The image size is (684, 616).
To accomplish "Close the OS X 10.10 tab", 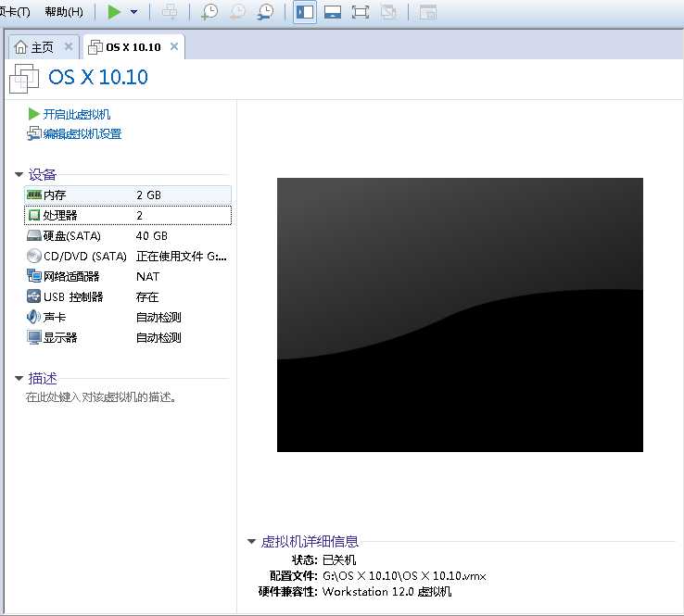I will coord(174,46).
